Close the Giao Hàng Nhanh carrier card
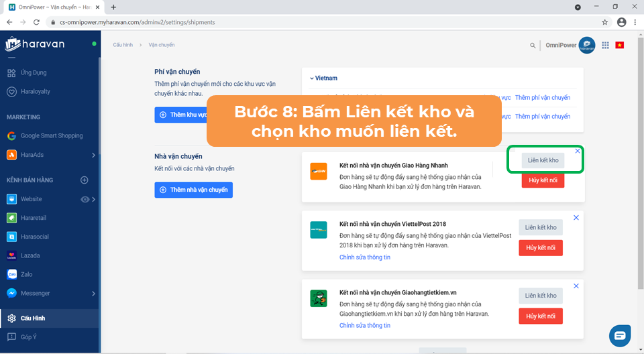 578,151
